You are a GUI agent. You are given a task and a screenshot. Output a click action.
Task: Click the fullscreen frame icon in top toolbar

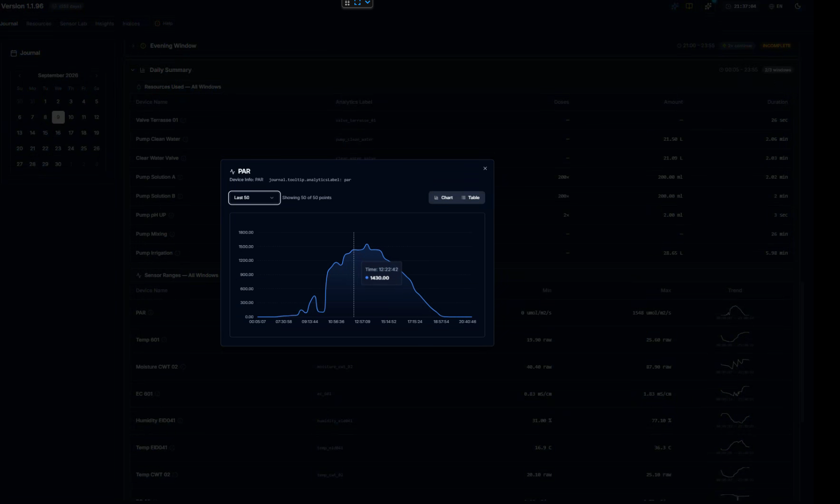[357, 3]
